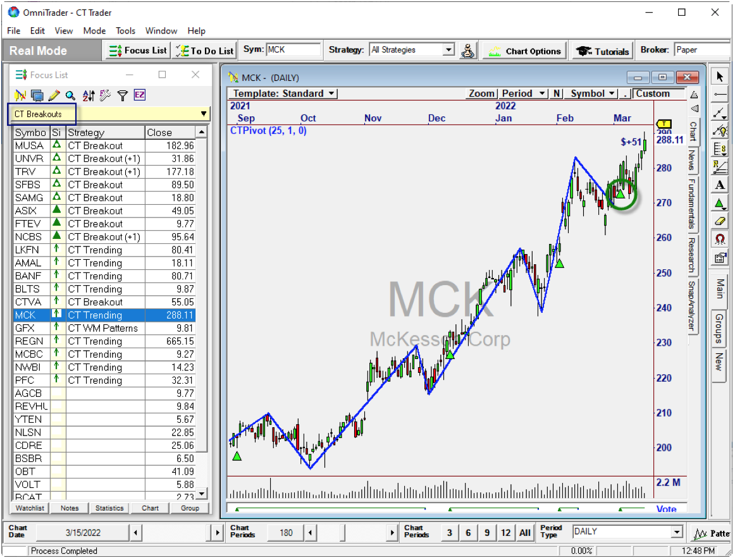The width and height of the screenshot is (735, 560).
Task: Click the Chart Periods slider thumb
Action: point(342,533)
